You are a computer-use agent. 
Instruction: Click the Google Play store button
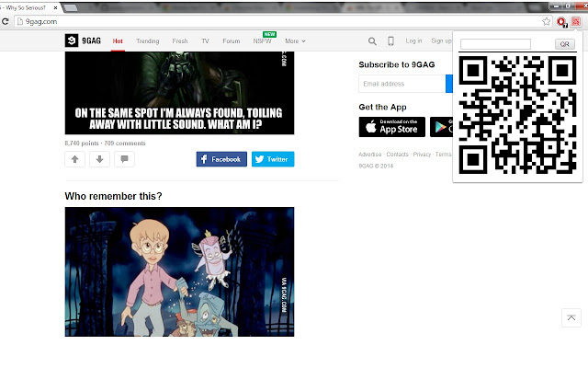[441, 127]
